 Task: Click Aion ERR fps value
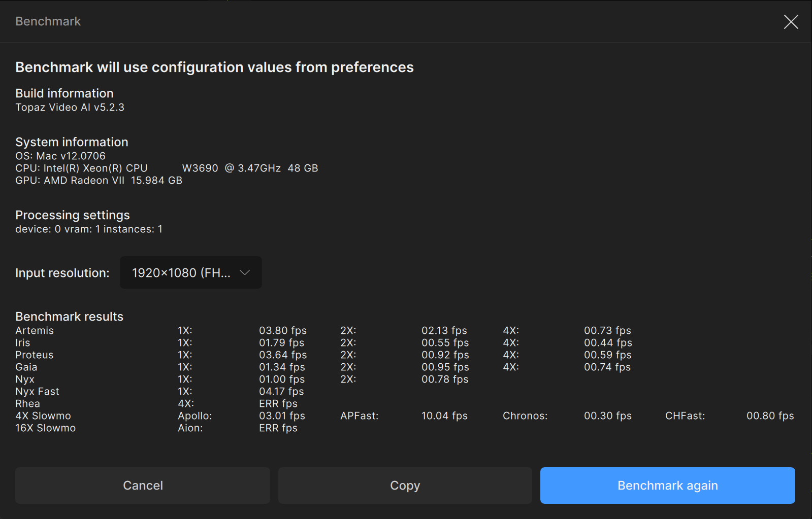coord(278,428)
